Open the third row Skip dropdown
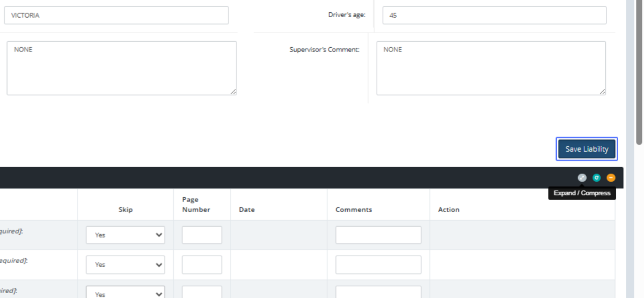This screenshot has height=298, width=644. [x=125, y=293]
